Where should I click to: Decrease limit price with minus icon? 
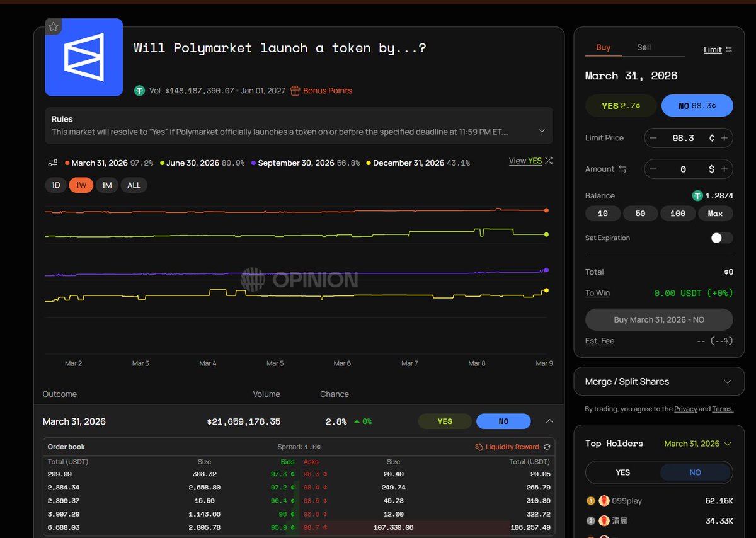point(653,138)
